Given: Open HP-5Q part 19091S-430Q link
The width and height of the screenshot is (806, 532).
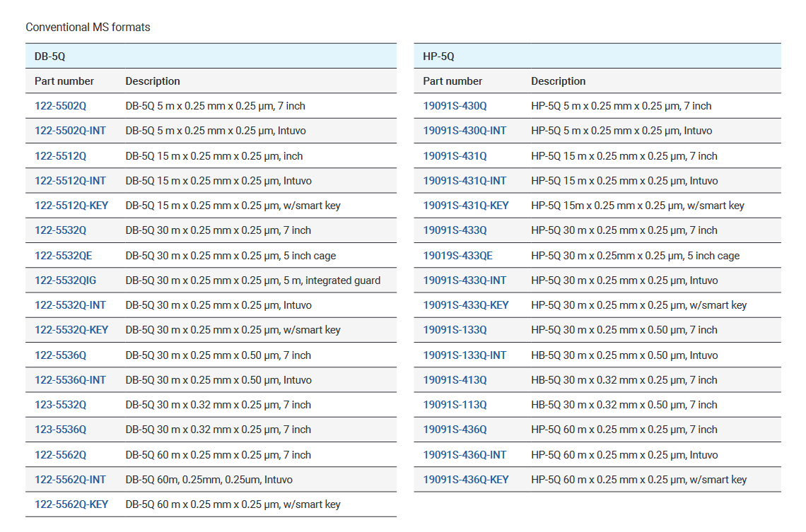Looking at the screenshot, I should pos(455,106).
